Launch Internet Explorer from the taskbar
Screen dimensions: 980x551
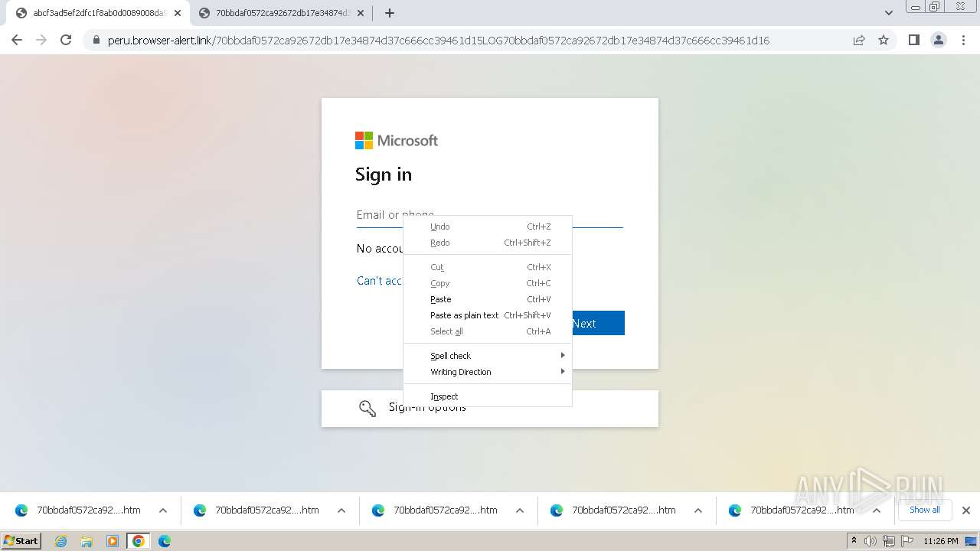61,541
